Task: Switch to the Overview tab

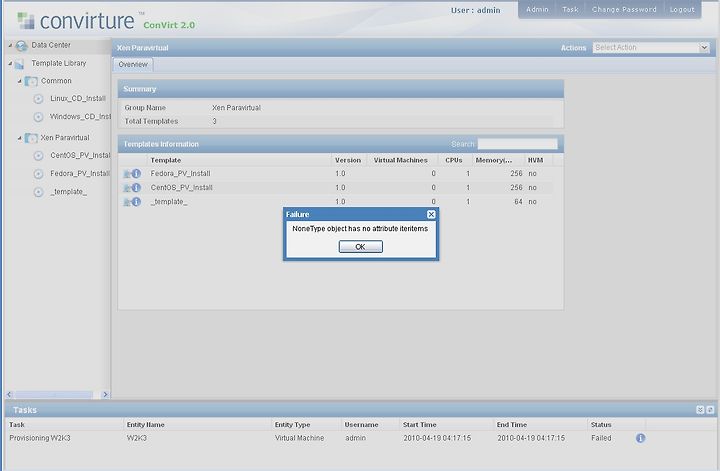Action: pyautogui.click(x=133, y=65)
